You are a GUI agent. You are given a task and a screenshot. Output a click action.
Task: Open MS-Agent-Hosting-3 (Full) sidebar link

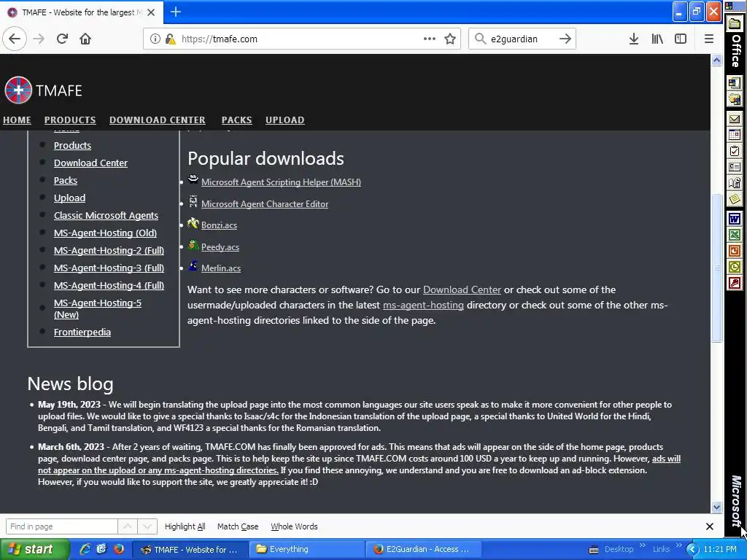109,268
